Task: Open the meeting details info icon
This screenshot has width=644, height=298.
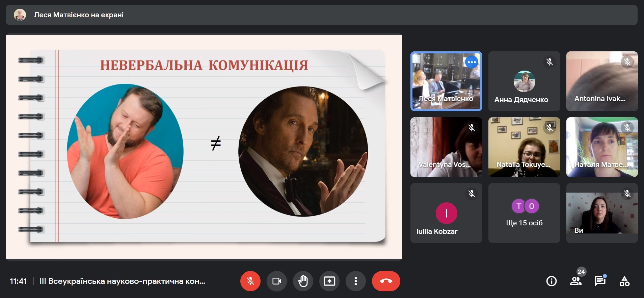Action: point(552,281)
